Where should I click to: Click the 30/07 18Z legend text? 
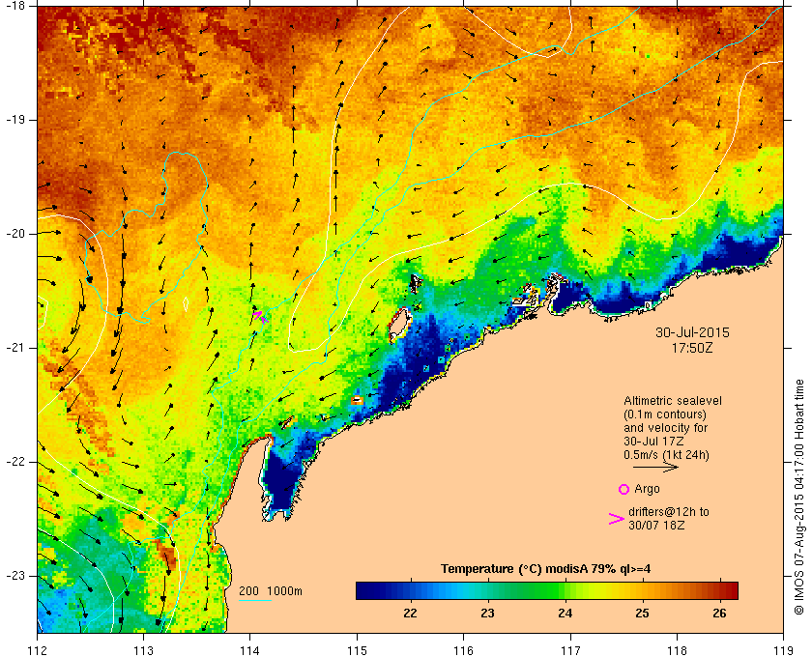(x=656, y=525)
